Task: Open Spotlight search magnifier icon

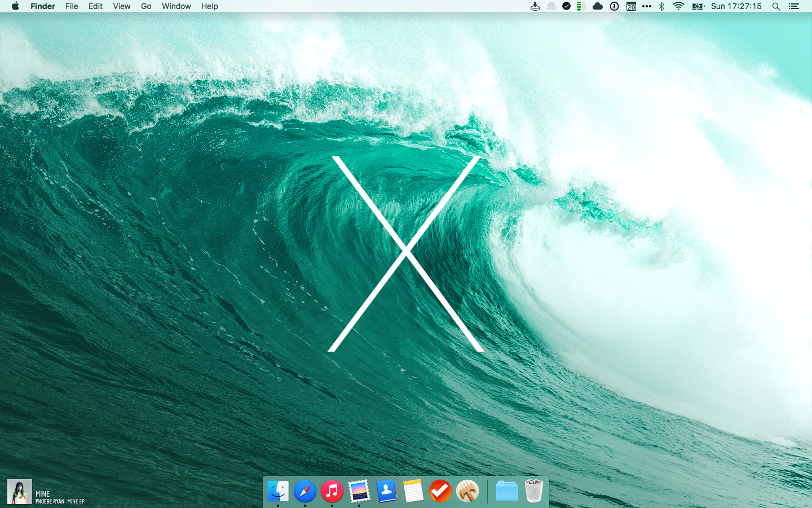Action: pos(776,6)
